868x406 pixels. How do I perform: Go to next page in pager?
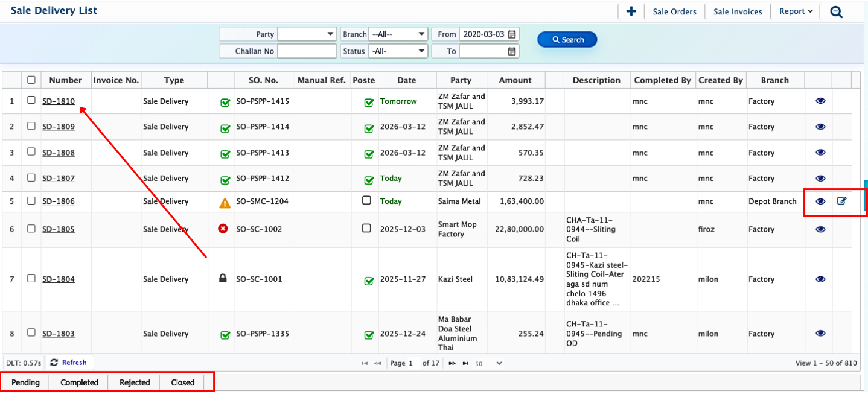click(x=452, y=363)
